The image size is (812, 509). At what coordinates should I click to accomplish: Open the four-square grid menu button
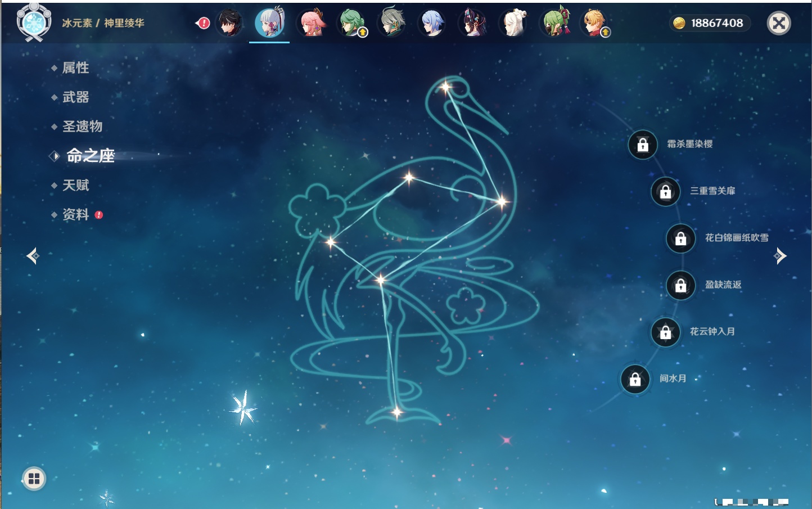coord(34,479)
